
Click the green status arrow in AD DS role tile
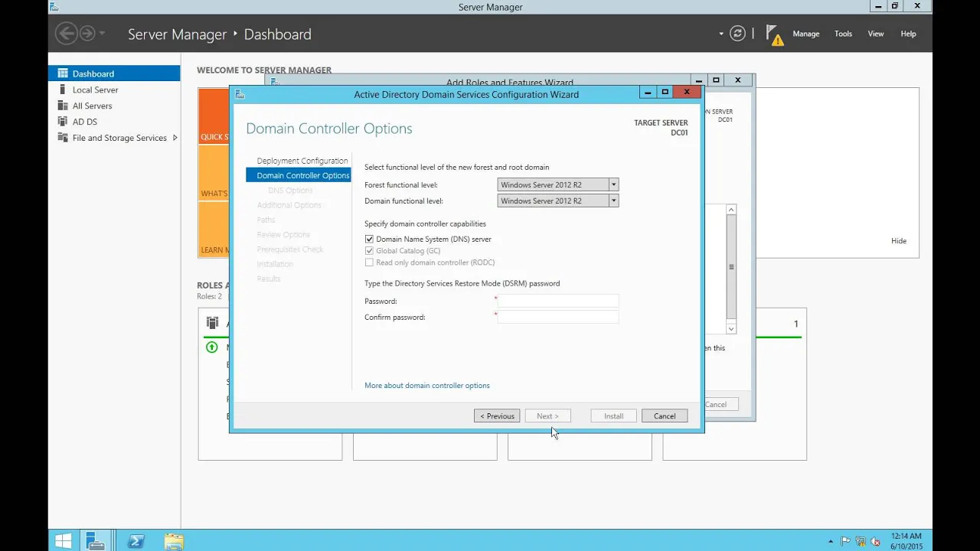pyautogui.click(x=212, y=347)
